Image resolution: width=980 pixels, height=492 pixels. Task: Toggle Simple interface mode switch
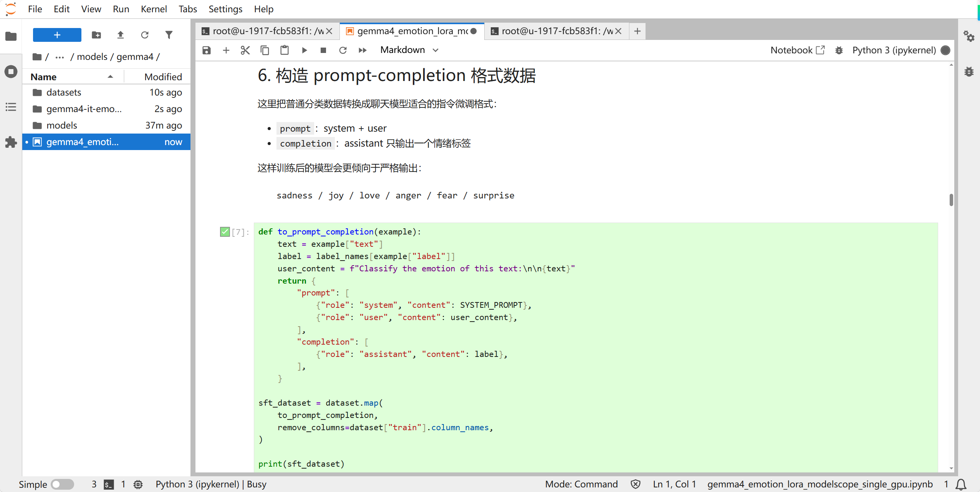pos(62,484)
